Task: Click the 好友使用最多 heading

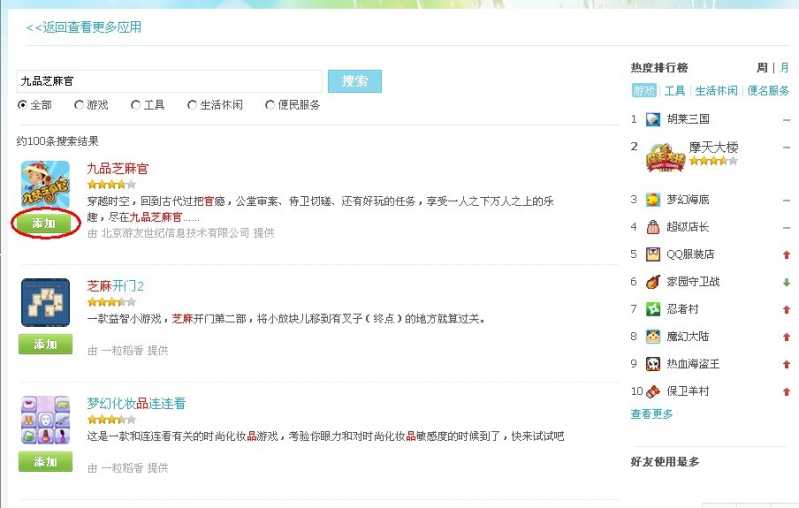Action: click(665, 462)
